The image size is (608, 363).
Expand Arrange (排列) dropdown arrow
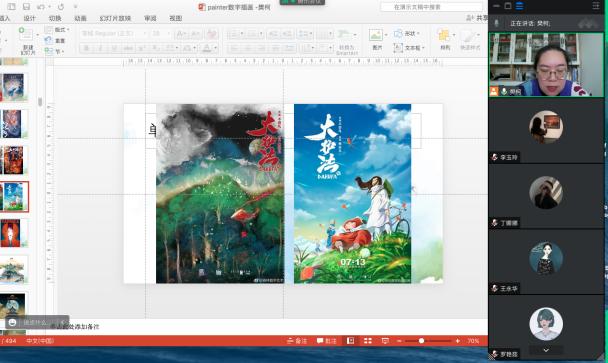click(454, 35)
